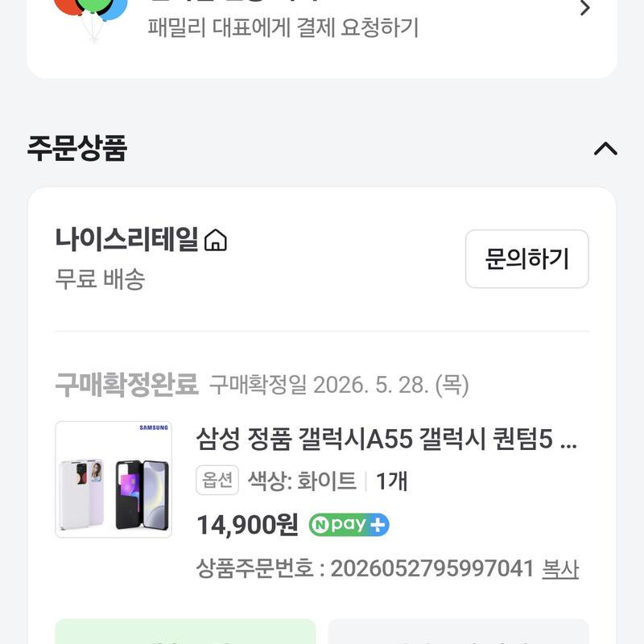Open the 삼성 정품 갤럭시A55 product title

[386, 439]
